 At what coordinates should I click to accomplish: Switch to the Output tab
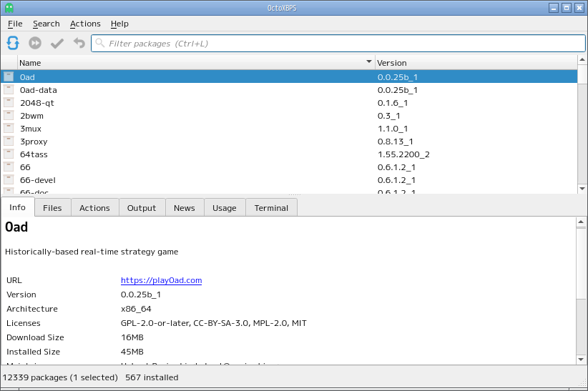[142, 208]
